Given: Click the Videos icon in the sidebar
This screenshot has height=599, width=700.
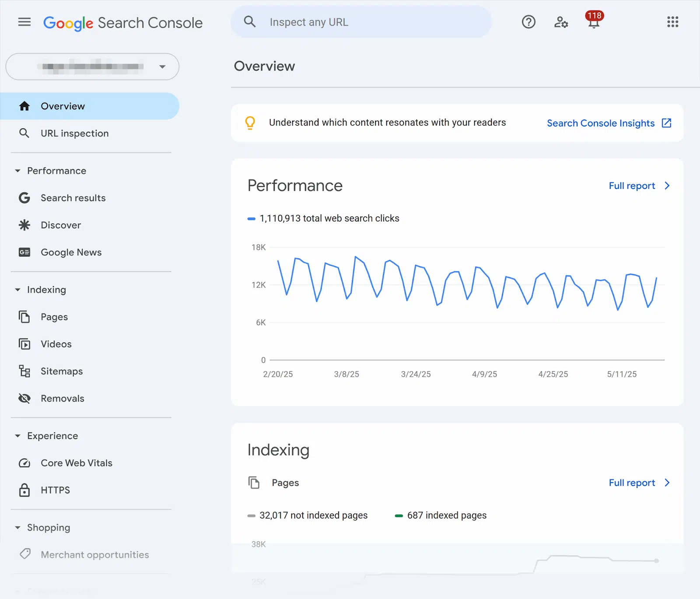Looking at the screenshot, I should (24, 344).
